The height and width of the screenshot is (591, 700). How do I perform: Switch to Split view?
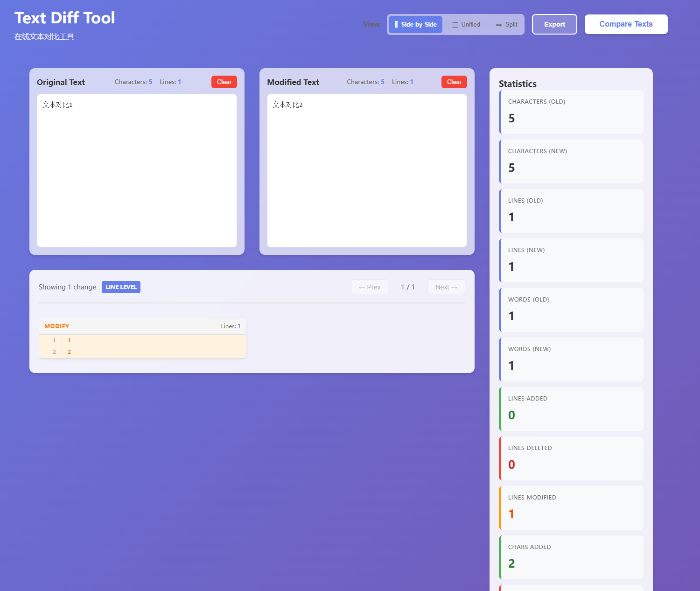click(x=506, y=24)
